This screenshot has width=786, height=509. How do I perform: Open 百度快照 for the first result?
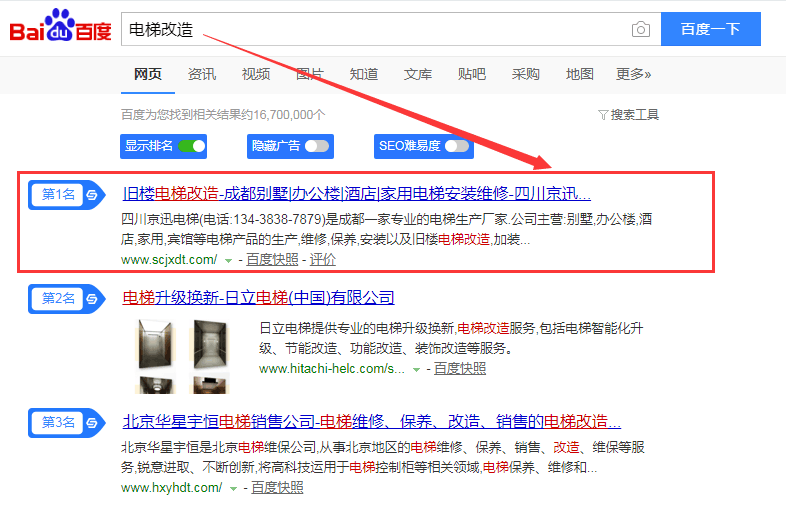pos(272,260)
